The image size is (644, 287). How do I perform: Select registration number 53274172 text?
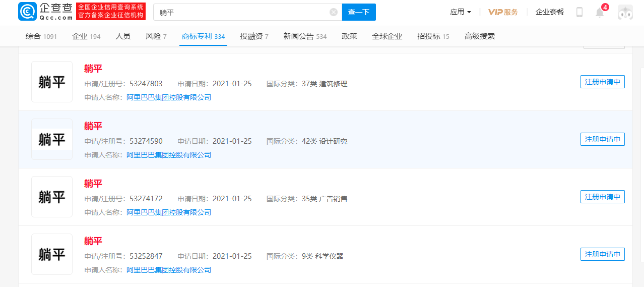tap(146, 199)
